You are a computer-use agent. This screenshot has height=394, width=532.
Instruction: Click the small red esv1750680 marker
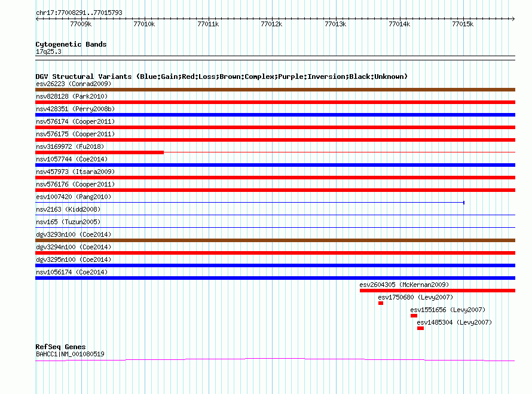(x=381, y=303)
